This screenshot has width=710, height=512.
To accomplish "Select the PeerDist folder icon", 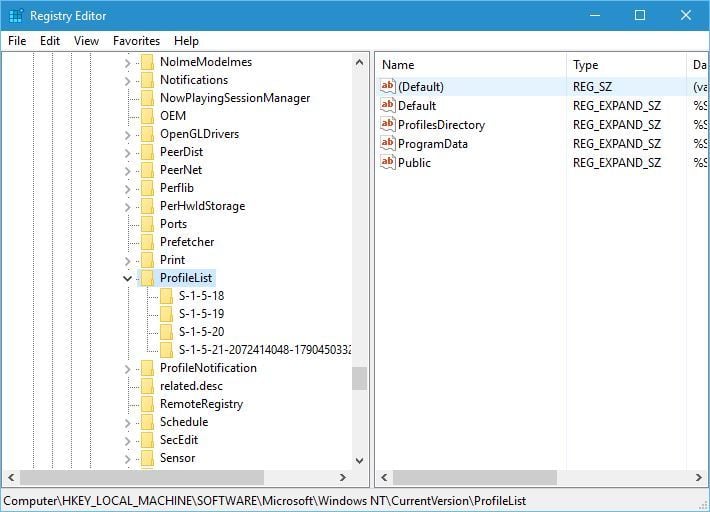I will click(x=147, y=152).
